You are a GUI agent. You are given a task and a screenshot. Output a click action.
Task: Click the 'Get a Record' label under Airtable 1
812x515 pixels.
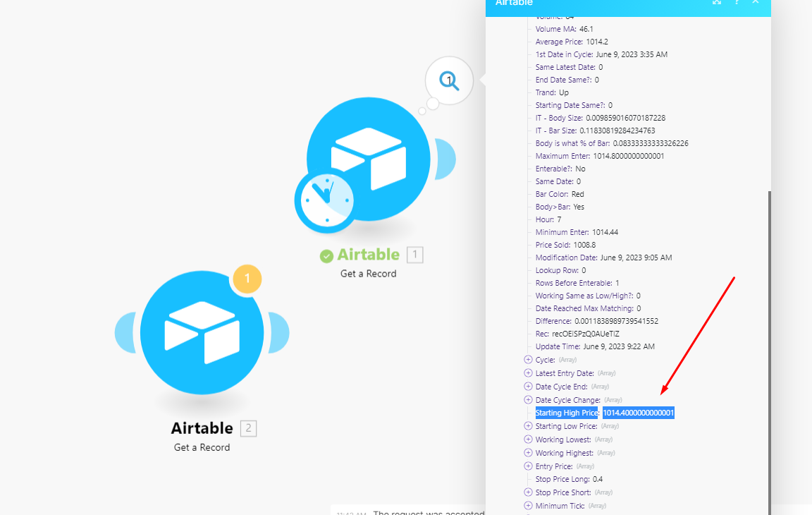click(368, 274)
